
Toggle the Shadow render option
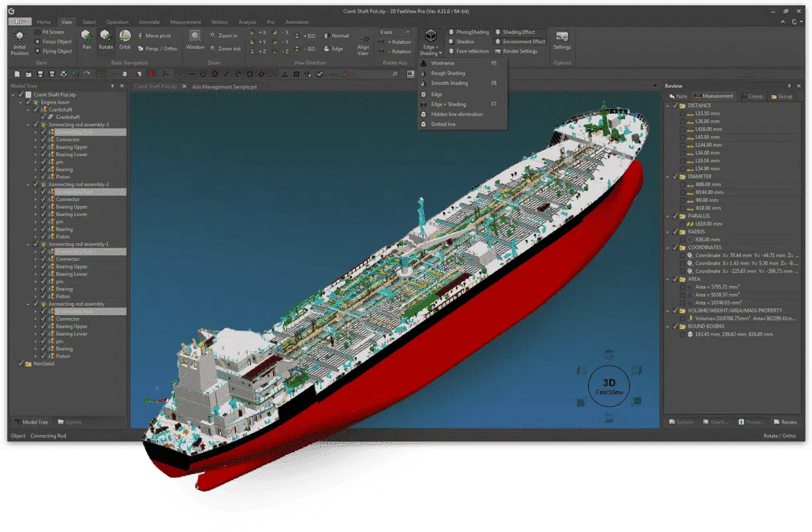(x=461, y=42)
